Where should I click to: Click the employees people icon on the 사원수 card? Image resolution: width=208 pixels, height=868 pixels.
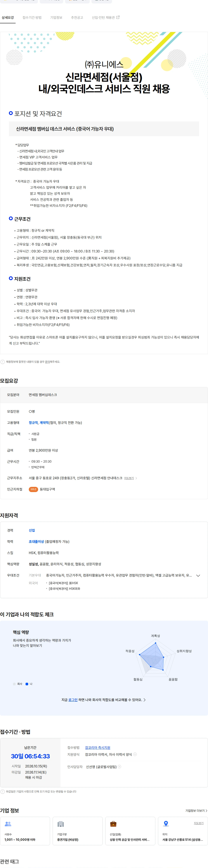[x=8, y=824]
